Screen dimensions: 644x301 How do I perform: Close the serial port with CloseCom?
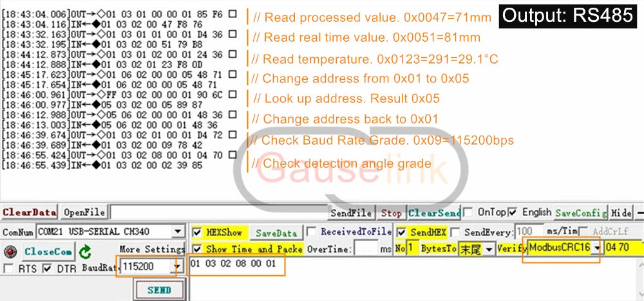click(x=48, y=251)
